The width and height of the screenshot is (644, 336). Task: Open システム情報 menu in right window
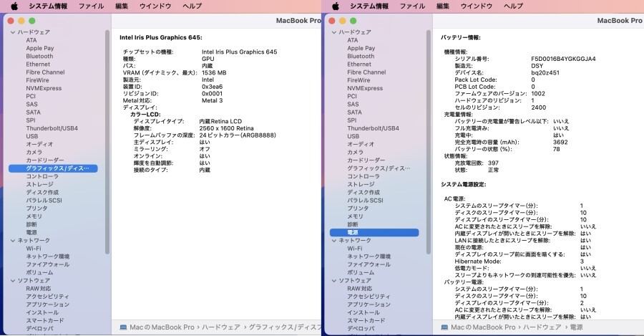[x=369, y=6]
